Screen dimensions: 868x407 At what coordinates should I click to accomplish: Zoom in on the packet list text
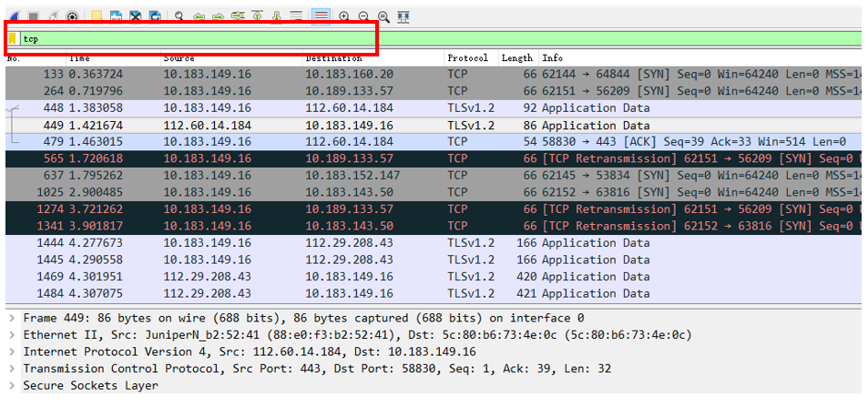344,15
